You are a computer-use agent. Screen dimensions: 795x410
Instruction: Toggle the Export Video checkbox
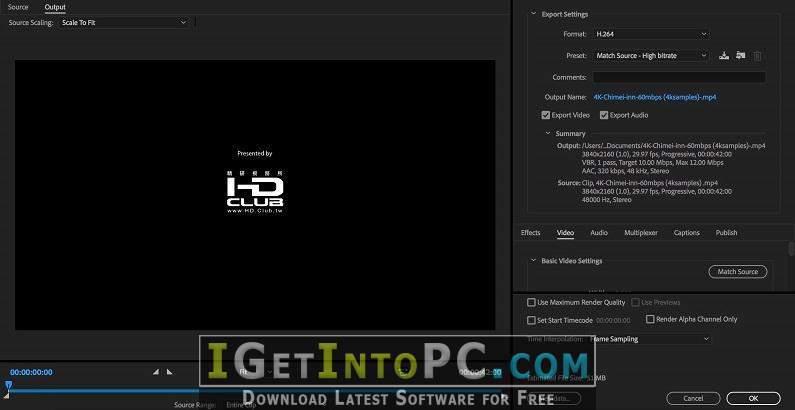coord(546,115)
